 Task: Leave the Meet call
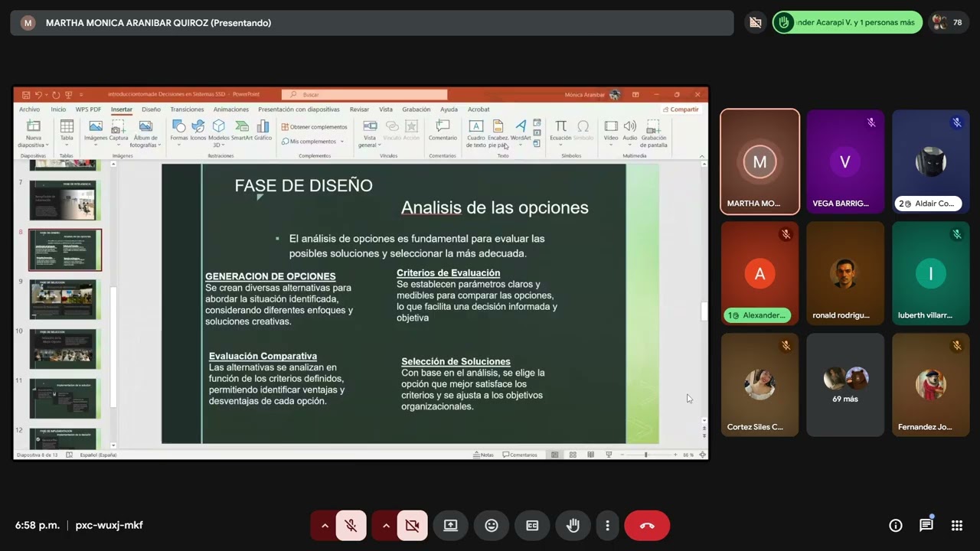[647, 526]
